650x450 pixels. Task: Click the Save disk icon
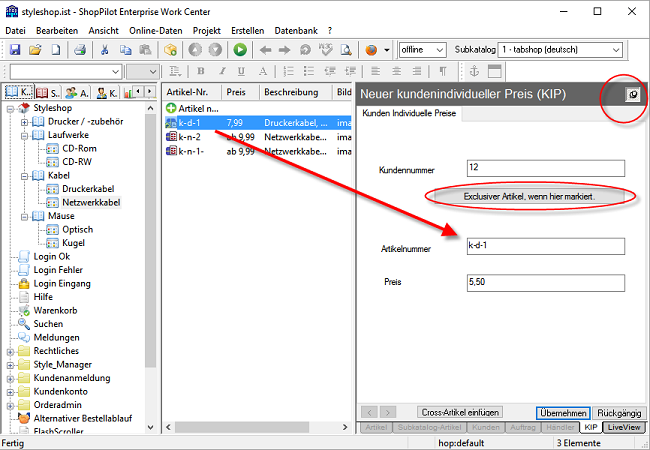[x=15, y=50]
